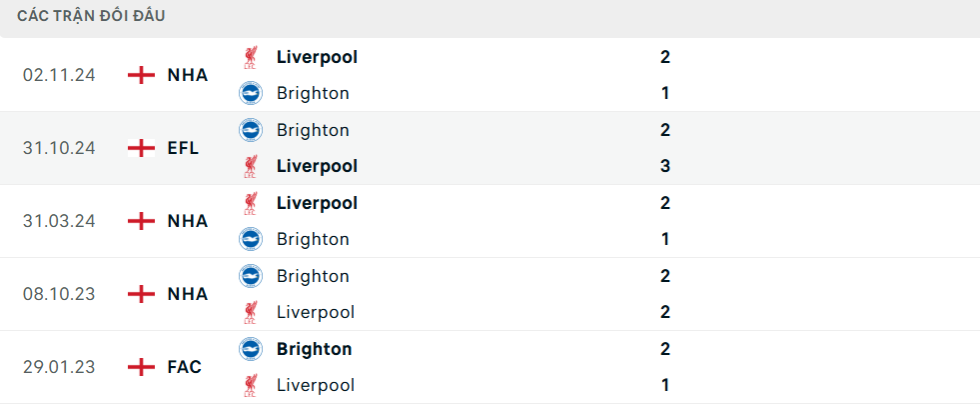980x406 pixels.
Task: Click Liverpool's score 3 in EFL match
Action: click(x=665, y=166)
